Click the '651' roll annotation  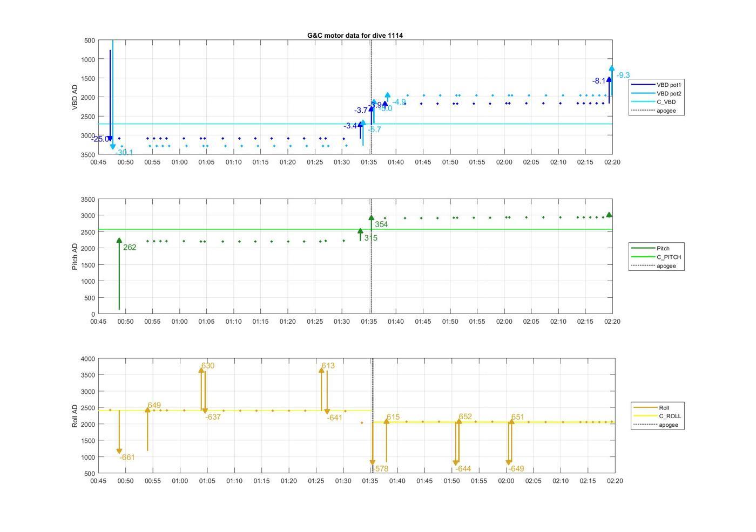click(x=518, y=417)
